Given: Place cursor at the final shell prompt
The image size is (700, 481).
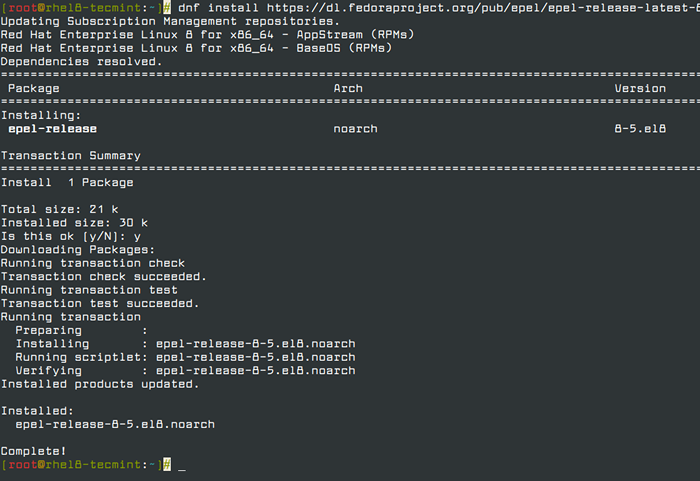Looking at the screenshot, I should (181, 466).
